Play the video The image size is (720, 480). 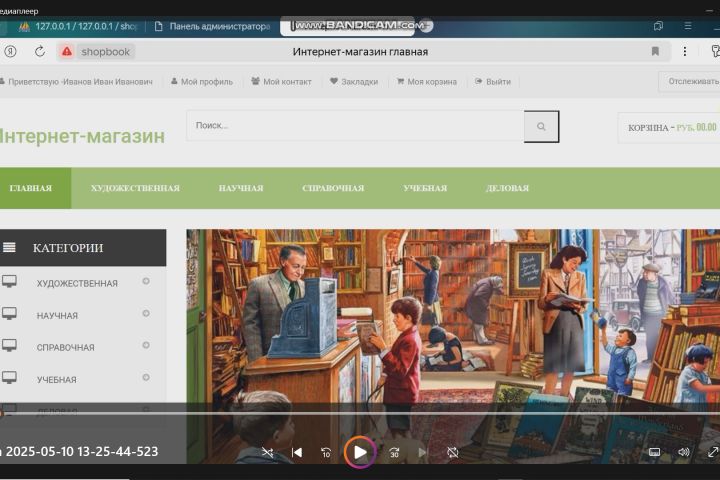click(x=360, y=452)
